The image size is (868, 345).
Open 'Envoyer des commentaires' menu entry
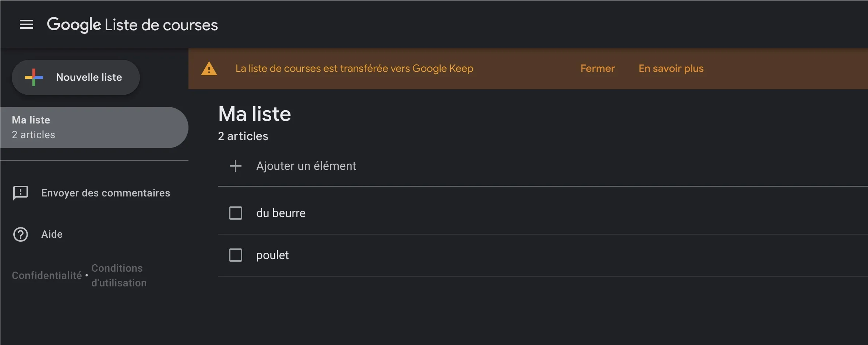click(105, 193)
